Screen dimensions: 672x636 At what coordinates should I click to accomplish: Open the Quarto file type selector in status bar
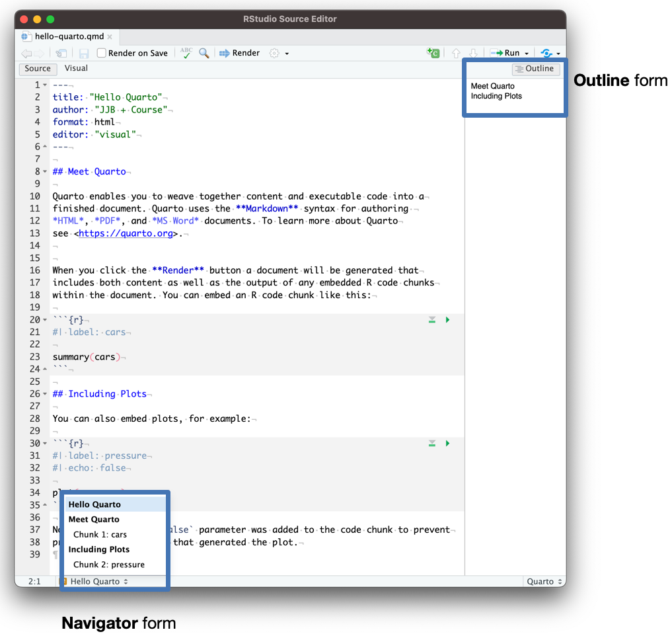click(544, 581)
